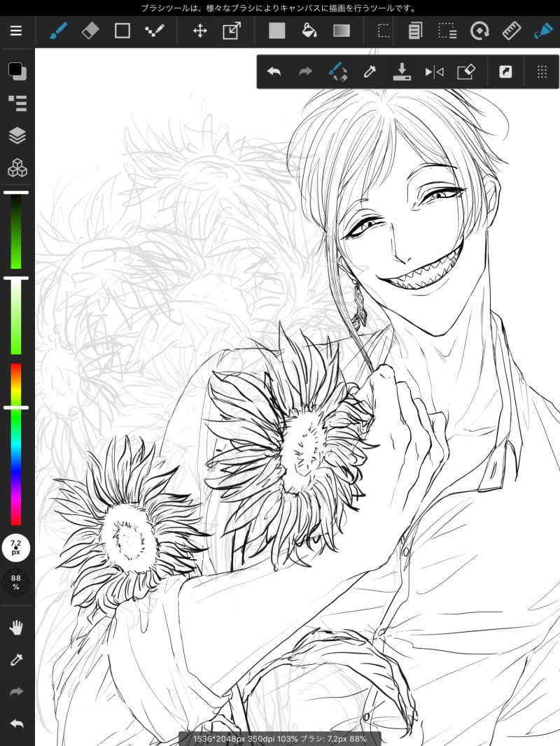Tap the blue pen settings icon
The height and width of the screenshot is (746, 560).
pos(543,31)
